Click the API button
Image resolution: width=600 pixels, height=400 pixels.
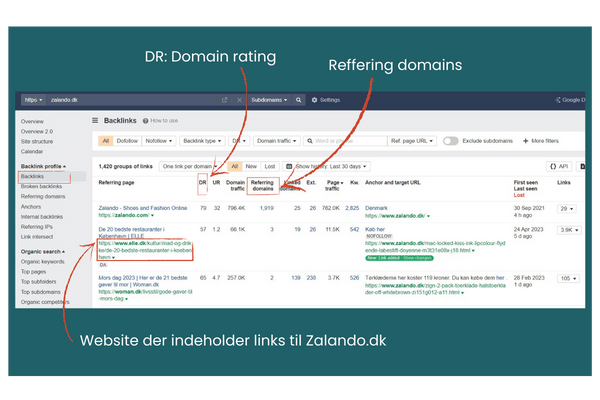tap(559, 167)
